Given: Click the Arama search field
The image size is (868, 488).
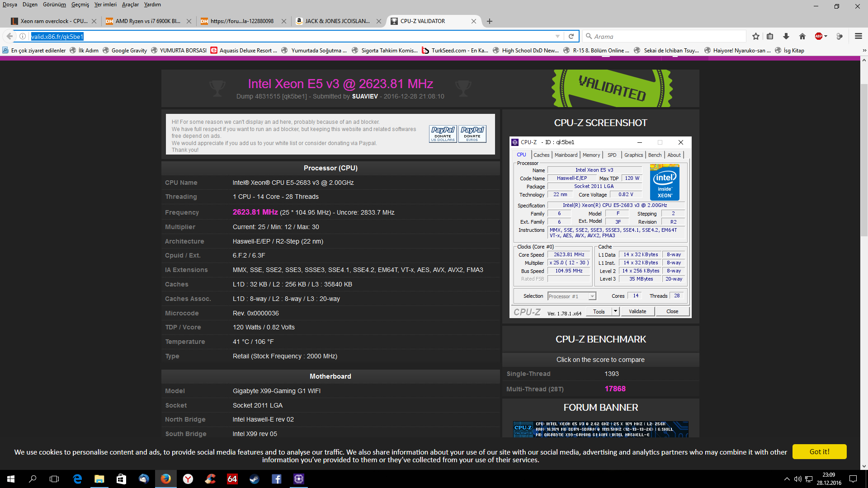Looking at the screenshot, I should point(664,36).
